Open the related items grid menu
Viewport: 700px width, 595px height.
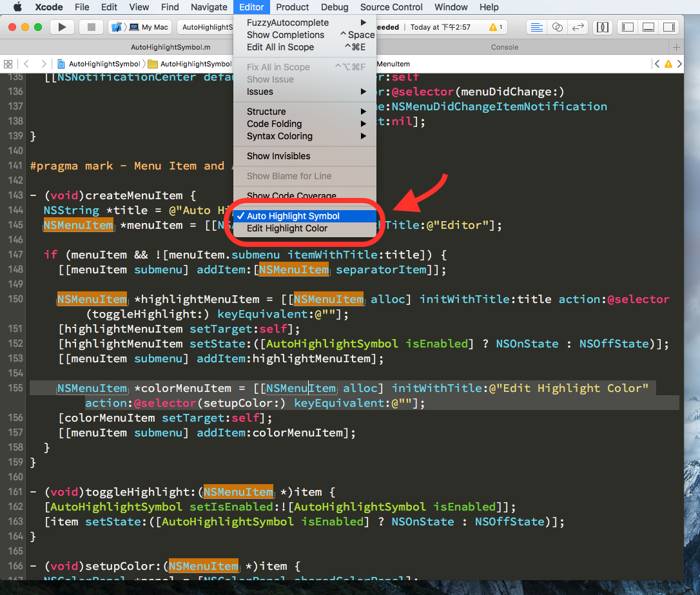point(8,64)
